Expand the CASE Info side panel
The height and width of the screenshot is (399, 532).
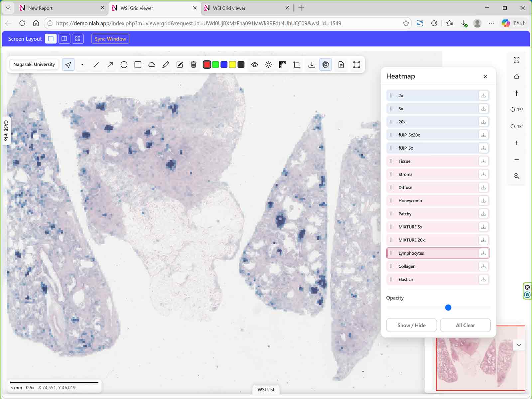click(6, 130)
